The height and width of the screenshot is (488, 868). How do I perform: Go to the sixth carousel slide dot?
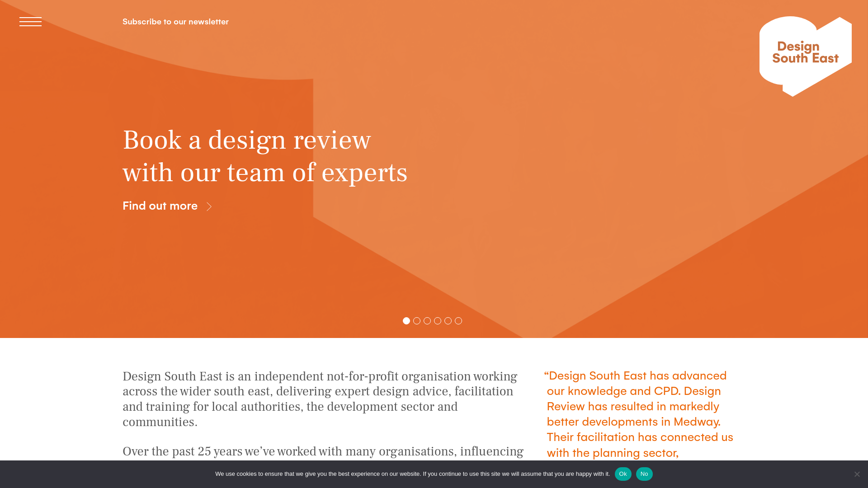[x=458, y=321]
